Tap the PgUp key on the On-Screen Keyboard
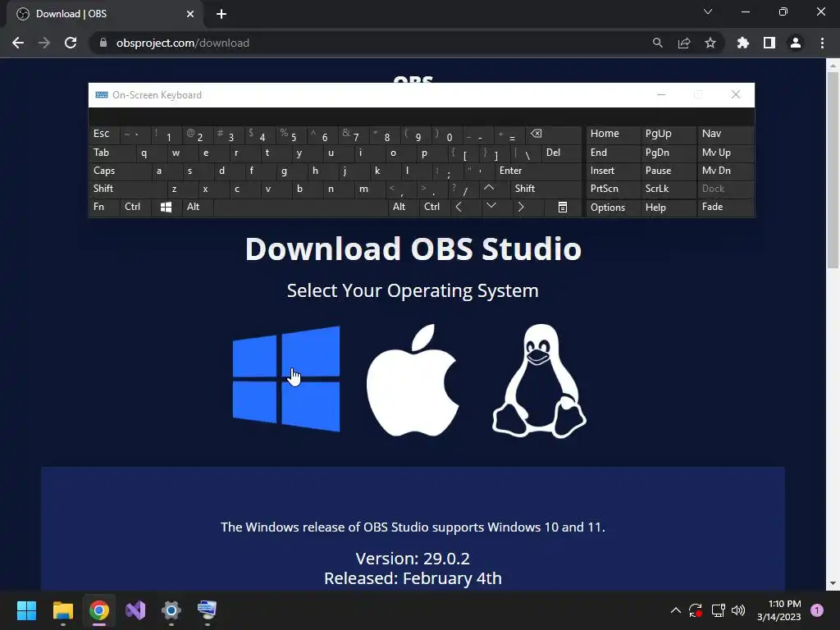 tap(668, 135)
